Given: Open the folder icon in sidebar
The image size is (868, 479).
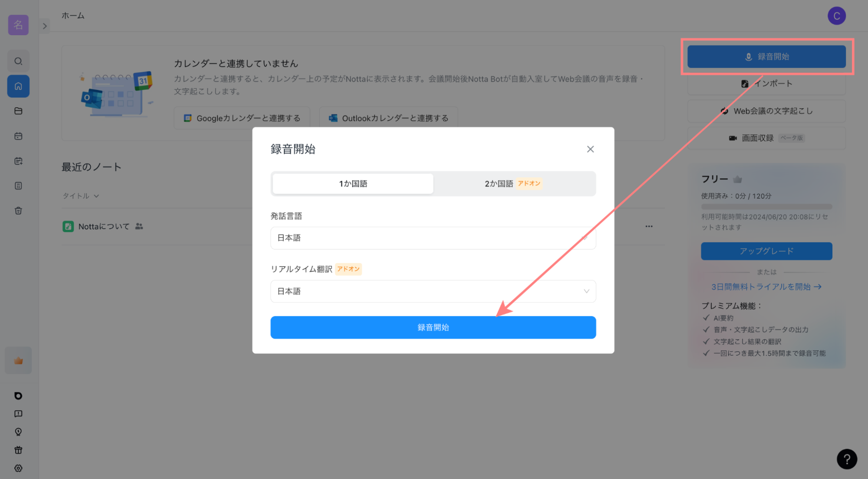Looking at the screenshot, I should pos(18,111).
